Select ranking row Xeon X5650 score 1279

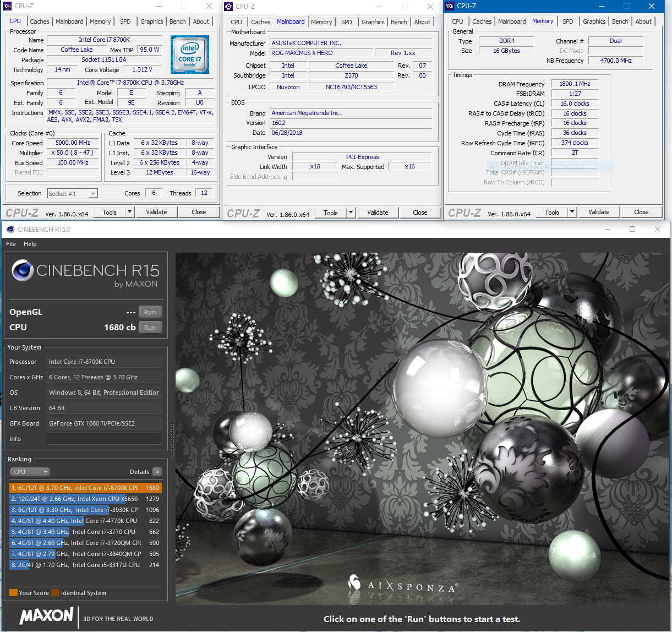click(85, 499)
